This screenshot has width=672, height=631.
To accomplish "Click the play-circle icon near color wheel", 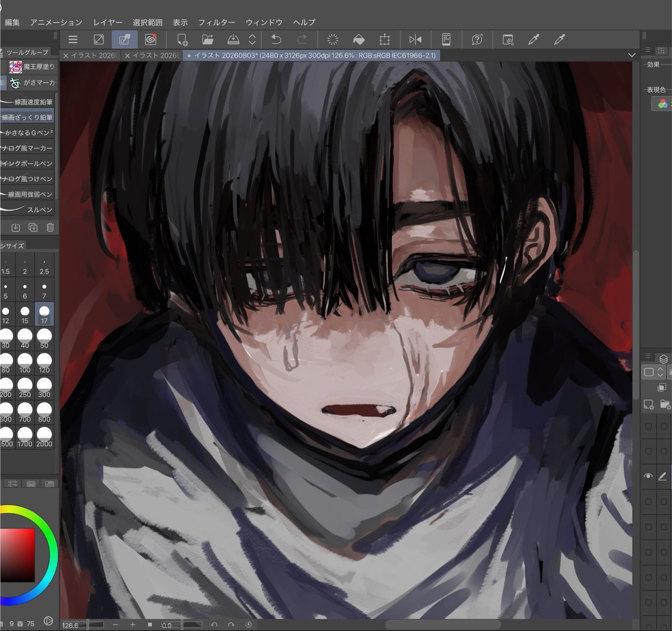I will point(48,621).
